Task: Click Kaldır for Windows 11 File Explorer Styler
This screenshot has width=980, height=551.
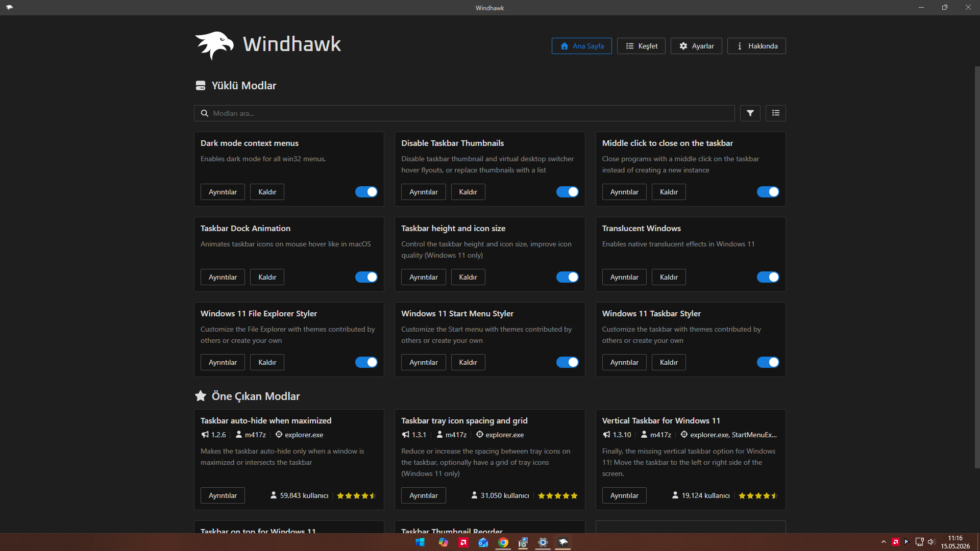Action: (x=267, y=362)
